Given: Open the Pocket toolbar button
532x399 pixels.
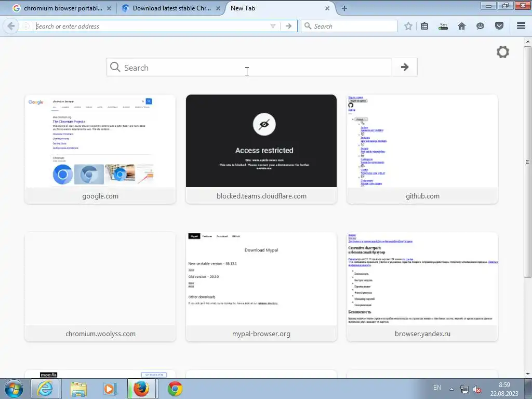Looking at the screenshot, I should click(499, 26).
